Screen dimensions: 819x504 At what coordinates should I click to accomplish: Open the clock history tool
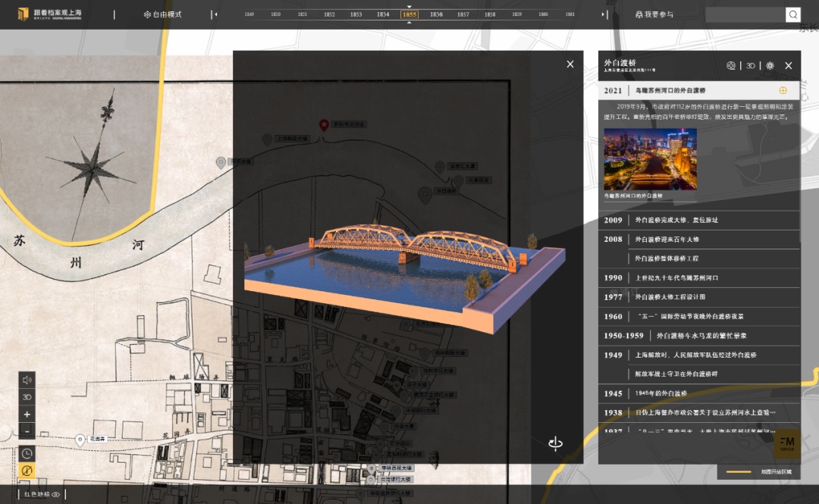point(27,453)
